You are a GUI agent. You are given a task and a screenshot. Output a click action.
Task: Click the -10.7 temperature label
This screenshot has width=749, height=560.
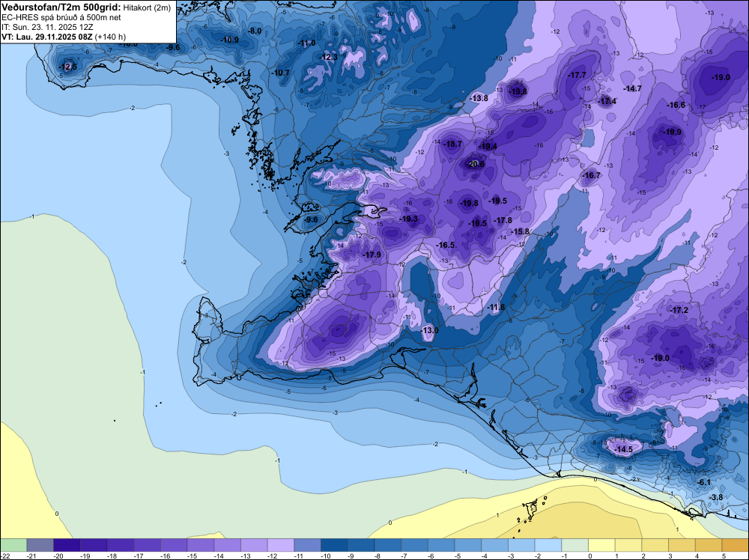pos(281,73)
